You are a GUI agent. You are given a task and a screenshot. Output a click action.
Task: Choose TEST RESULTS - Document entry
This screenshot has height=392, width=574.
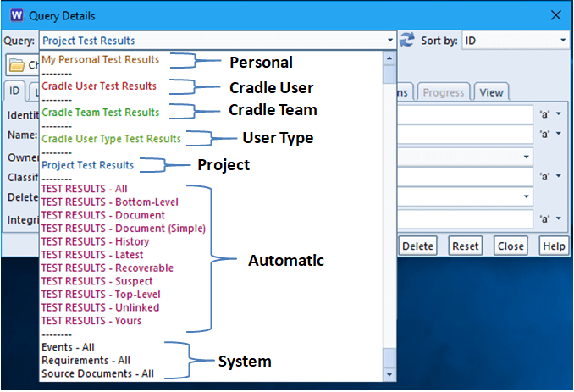(103, 215)
